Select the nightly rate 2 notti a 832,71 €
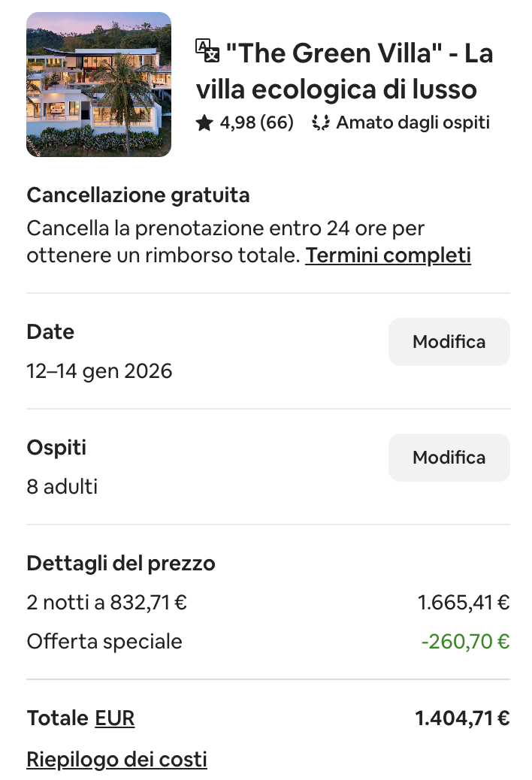This screenshot has width=532, height=780. (x=107, y=602)
